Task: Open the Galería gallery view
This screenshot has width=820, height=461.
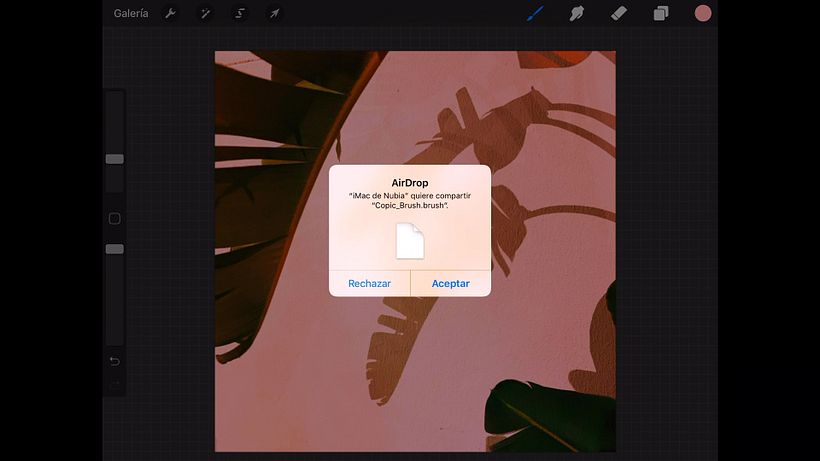Action: (131, 14)
